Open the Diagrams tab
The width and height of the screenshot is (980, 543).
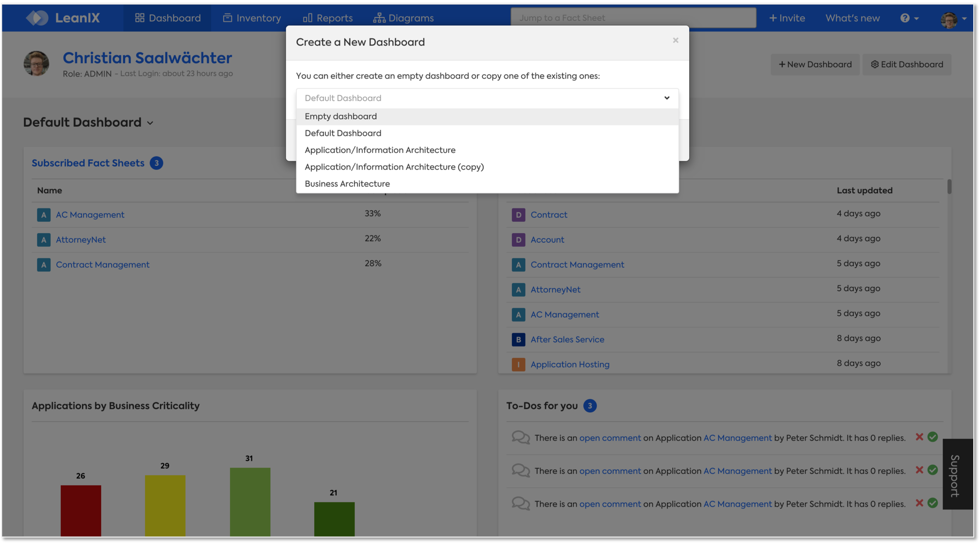pyautogui.click(x=404, y=18)
